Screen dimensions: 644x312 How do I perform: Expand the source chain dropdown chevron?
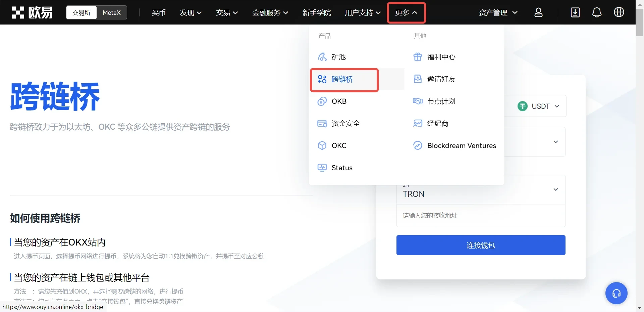point(556,142)
